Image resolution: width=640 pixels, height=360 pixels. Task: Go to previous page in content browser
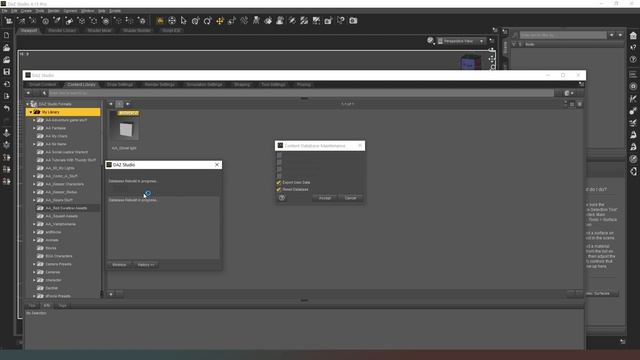coord(111,104)
